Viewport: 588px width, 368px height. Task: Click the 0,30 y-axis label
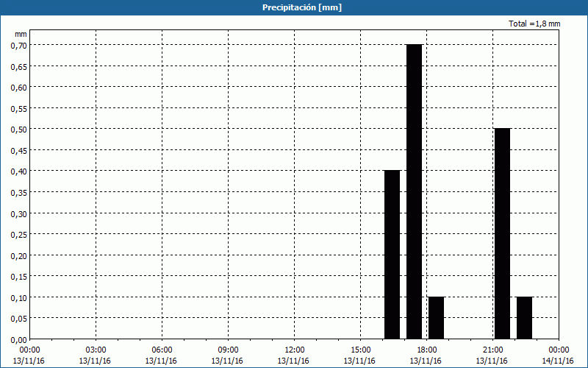[18, 213]
